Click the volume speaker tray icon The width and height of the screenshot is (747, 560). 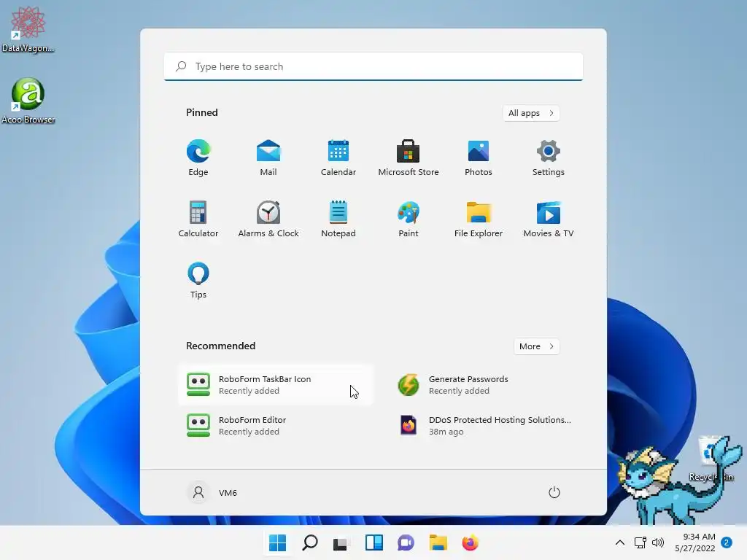point(658,542)
